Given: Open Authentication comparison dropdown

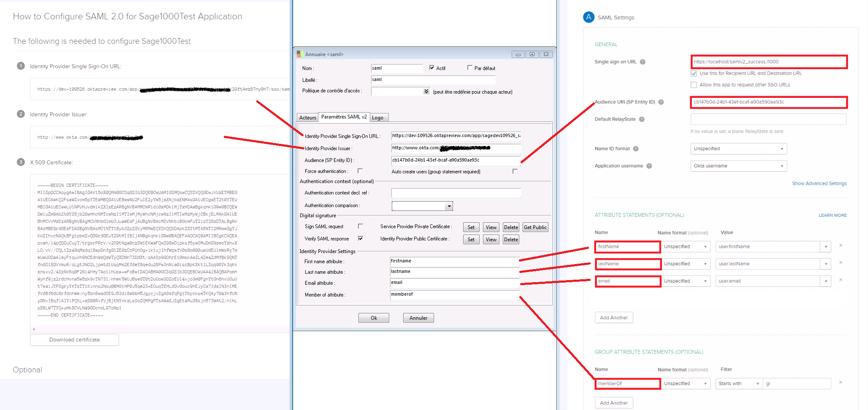Looking at the screenshot, I should [x=449, y=206].
